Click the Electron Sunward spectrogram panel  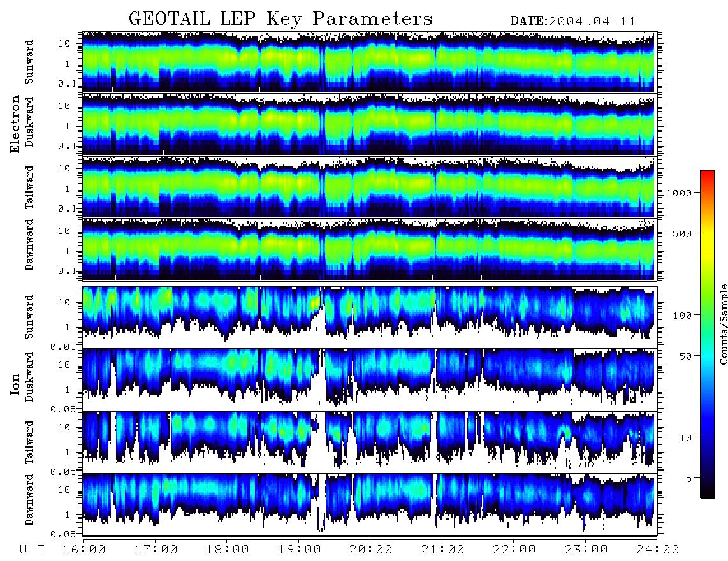pos(369,62)
